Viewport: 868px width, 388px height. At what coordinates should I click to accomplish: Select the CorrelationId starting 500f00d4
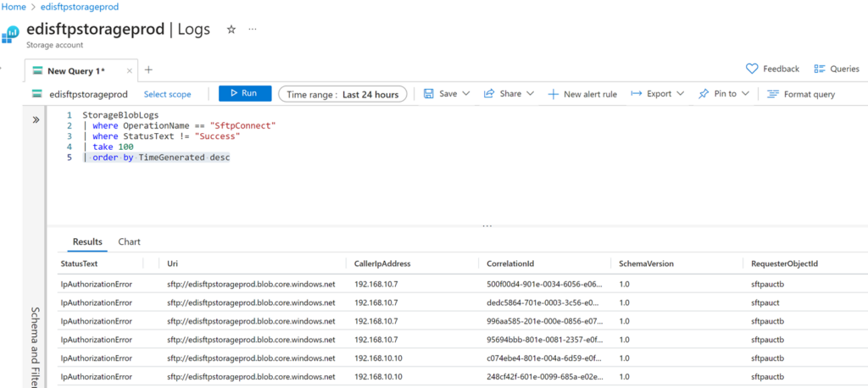pos(544,285)
